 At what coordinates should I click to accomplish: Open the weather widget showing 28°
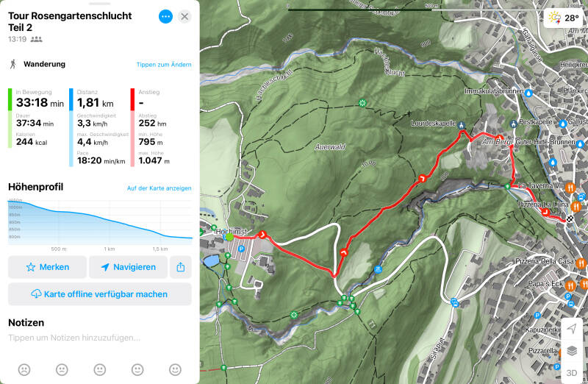tap(564, 18)
